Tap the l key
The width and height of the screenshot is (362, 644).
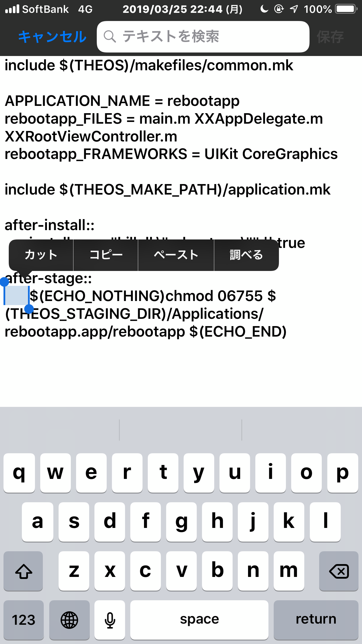pyautogui.click(x=325, y=522)
